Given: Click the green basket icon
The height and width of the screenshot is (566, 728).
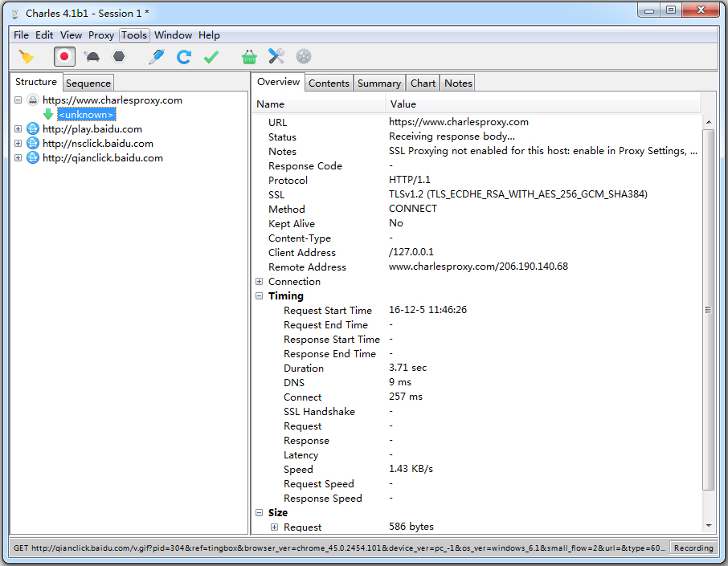Looking at the screenshot, I should point(249,56).
